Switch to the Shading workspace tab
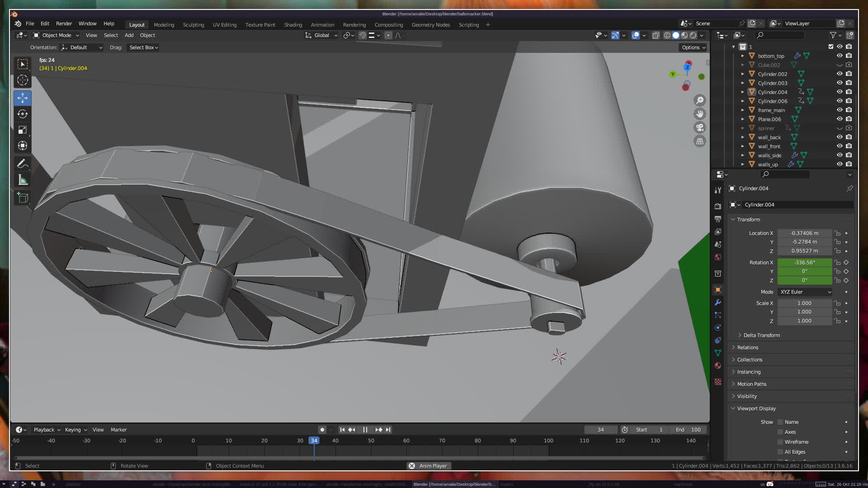The height and width of the screenshot is (488, 868). coord(293,25)
